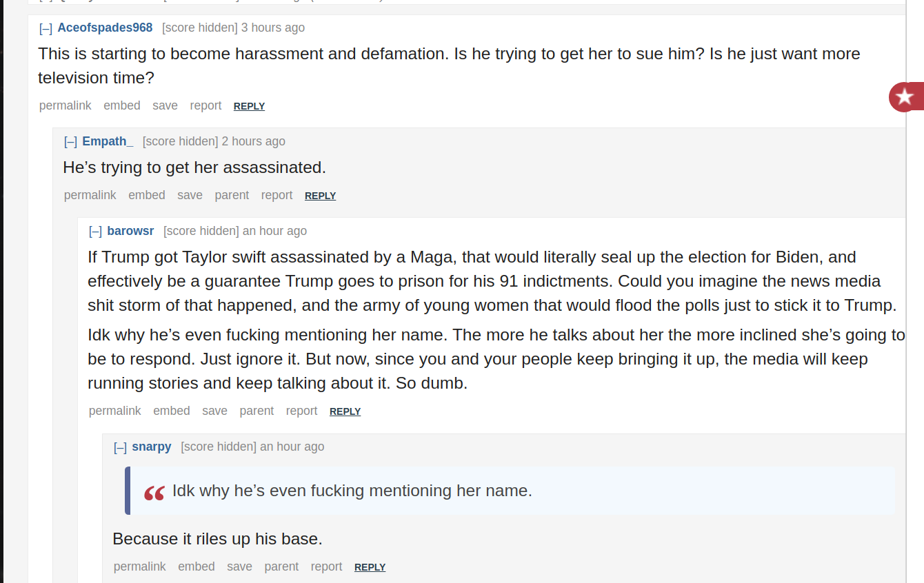Open permalink of Aceofspades968's comment
This screenshot has height=583, width=924.
click(66, 105)
